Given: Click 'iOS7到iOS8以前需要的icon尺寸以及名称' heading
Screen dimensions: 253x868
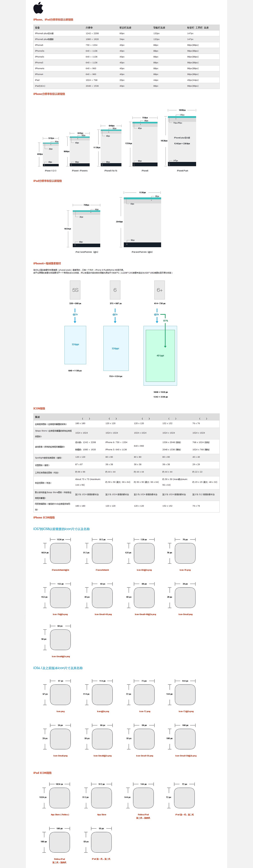Looking at the screenshot, I should (61, 529).
